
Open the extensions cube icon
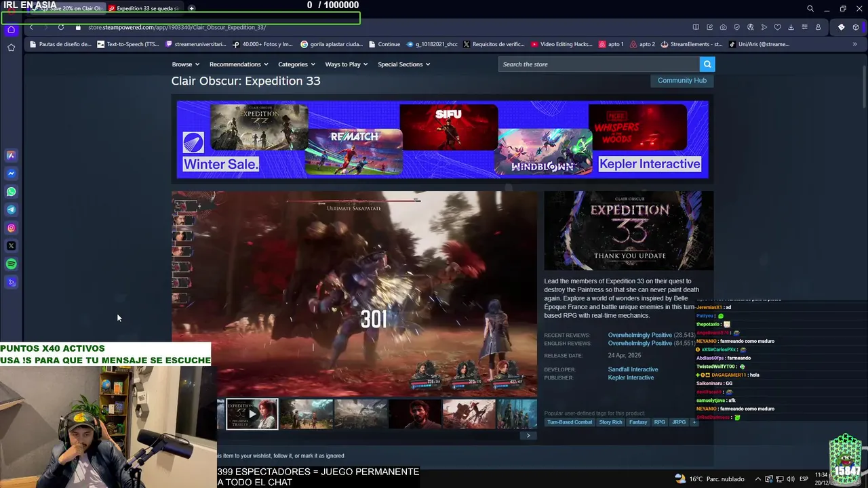point(856,27)
